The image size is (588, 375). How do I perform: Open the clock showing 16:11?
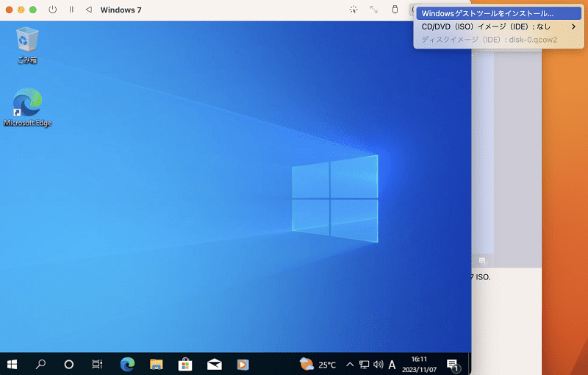click(x=419, y=364)
